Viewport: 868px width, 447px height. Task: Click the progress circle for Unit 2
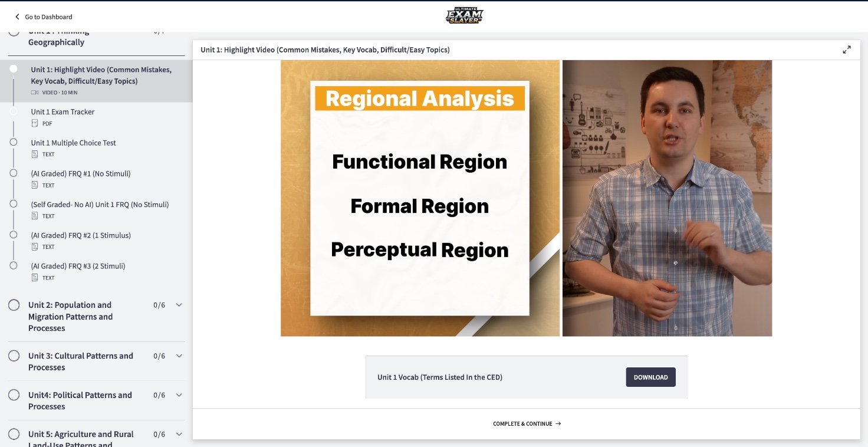[x=14, y=305]
